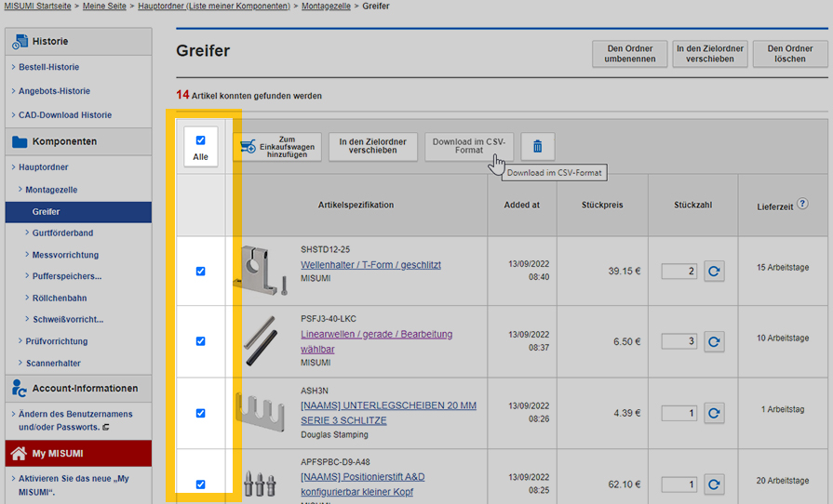This screenshot has height=504, width=833.
Task: Open CAD-Download Historie in sidebar
Action: (x=64, y=115)
